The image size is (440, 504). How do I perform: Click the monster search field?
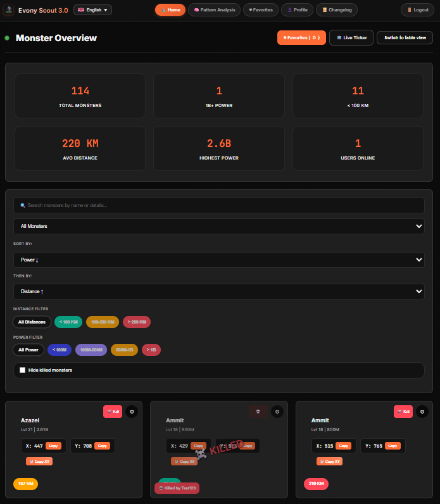coord(219,205)
